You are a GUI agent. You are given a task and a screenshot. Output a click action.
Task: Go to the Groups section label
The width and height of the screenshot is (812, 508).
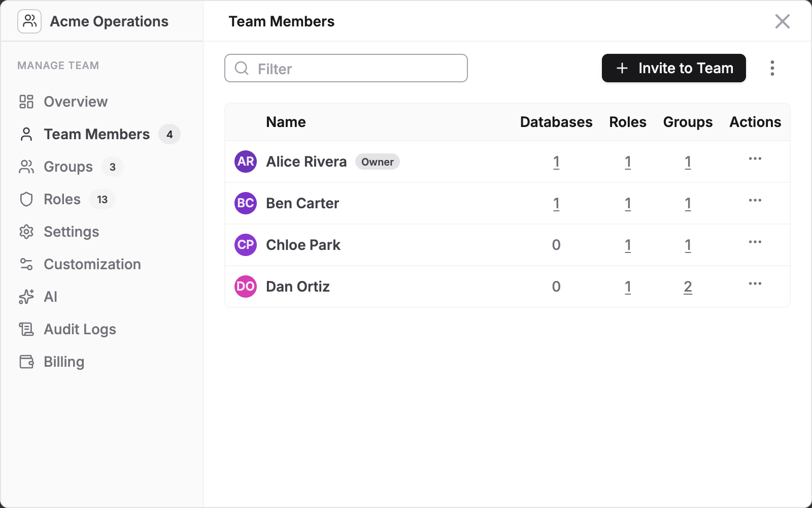tap(69, 167)
